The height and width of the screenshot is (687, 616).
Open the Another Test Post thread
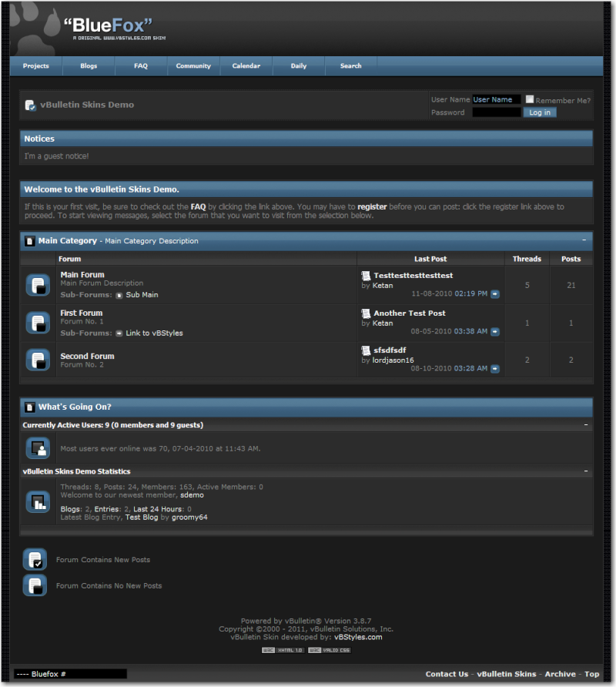pos(409,313)
